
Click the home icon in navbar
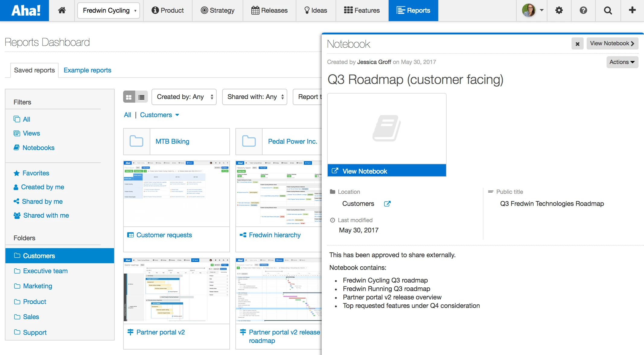(x=62, y=10)
